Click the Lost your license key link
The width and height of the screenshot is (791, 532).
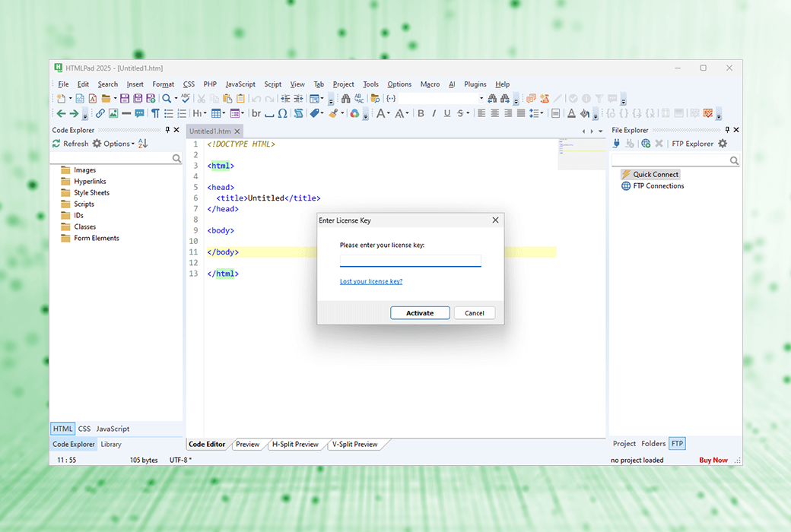pos(371,281)
